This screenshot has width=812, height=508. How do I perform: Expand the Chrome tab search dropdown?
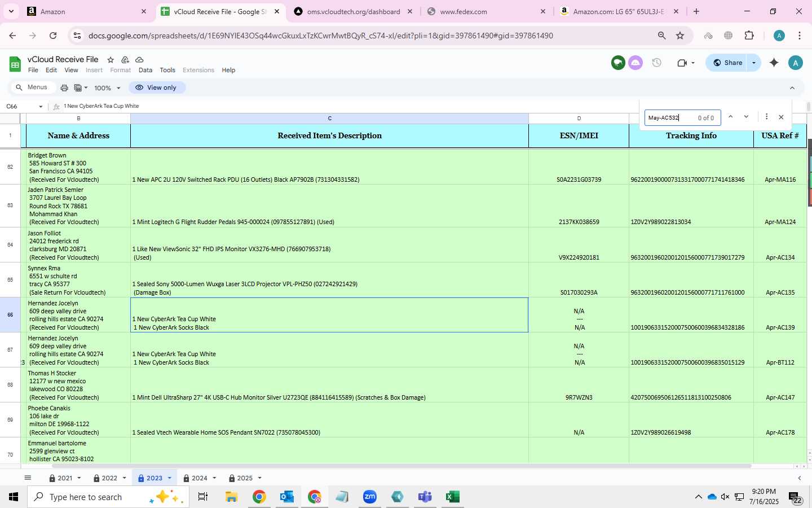tap(11, 11)
